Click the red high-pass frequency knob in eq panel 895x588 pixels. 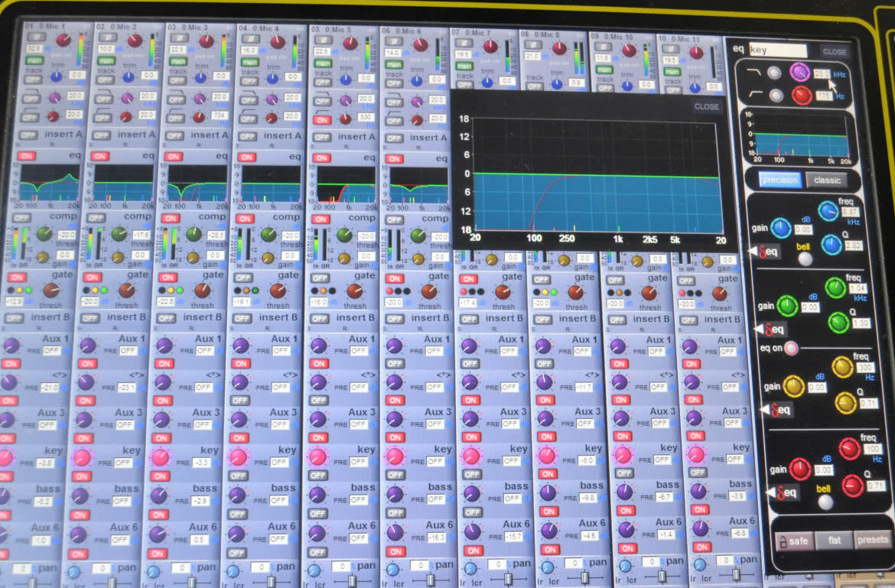click(802, 96)
